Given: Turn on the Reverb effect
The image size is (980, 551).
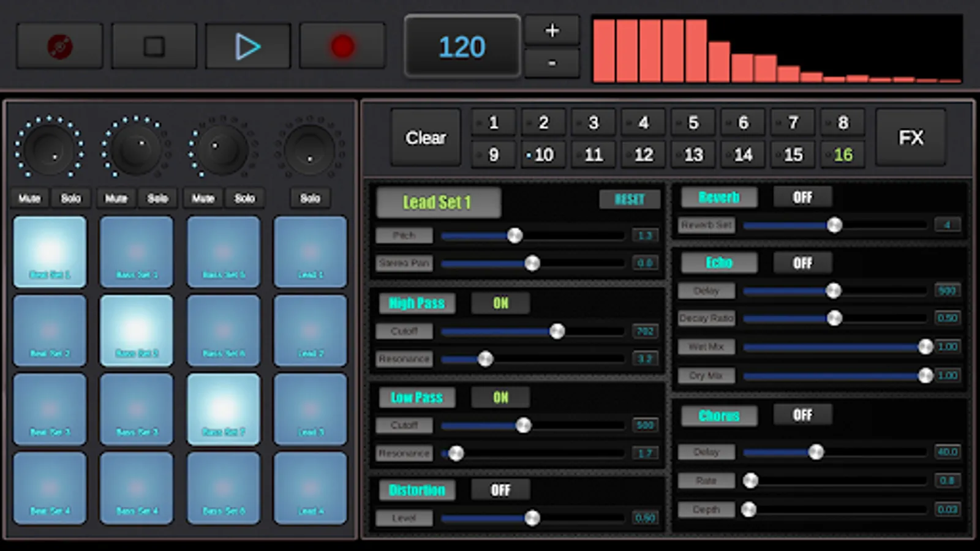Looking at the screenshot, I should point(802,197).
